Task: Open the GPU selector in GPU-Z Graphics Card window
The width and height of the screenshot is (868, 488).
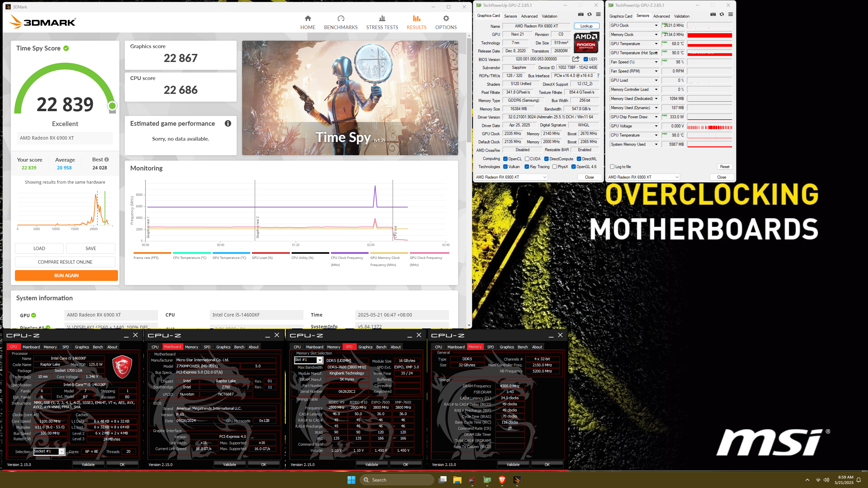Action: click(x=511, y=177)
